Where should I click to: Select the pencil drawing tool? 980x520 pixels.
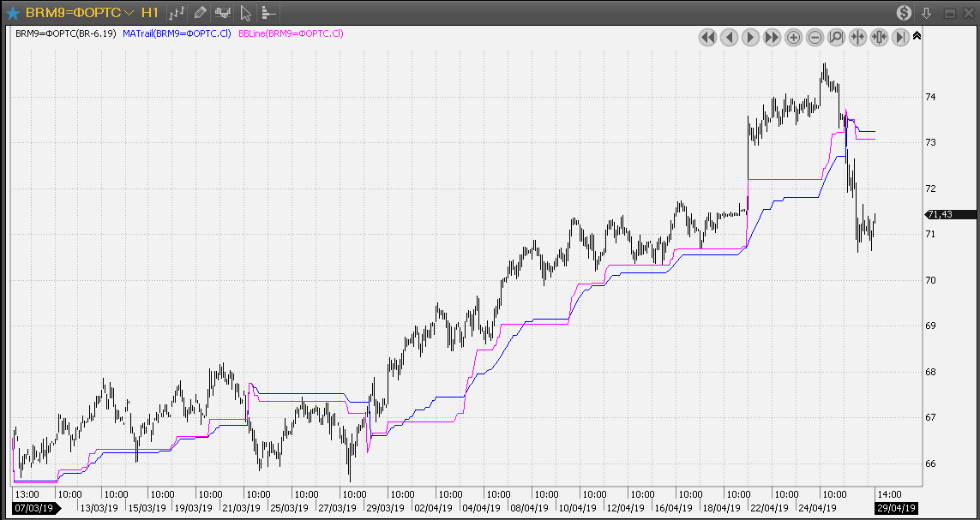point(200,13)
